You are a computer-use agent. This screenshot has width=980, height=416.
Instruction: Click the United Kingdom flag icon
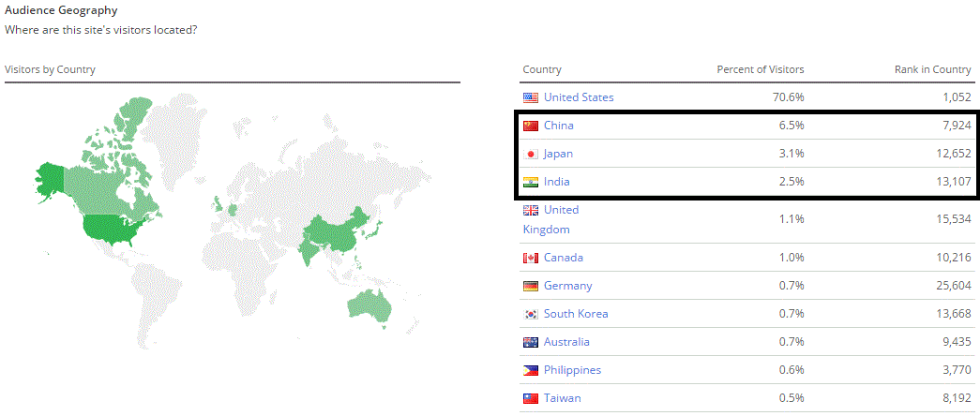click(531, 210)
